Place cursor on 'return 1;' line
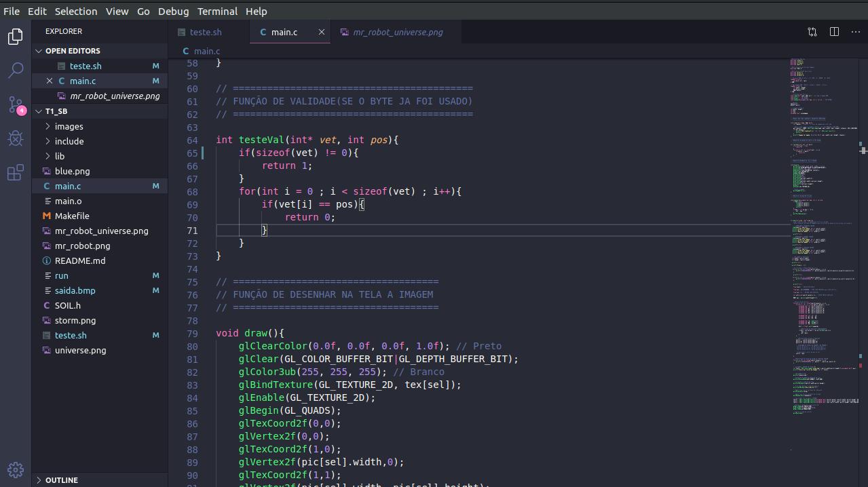Image resolution: width=868 pixels, height=487 pixels. point(287,165)
